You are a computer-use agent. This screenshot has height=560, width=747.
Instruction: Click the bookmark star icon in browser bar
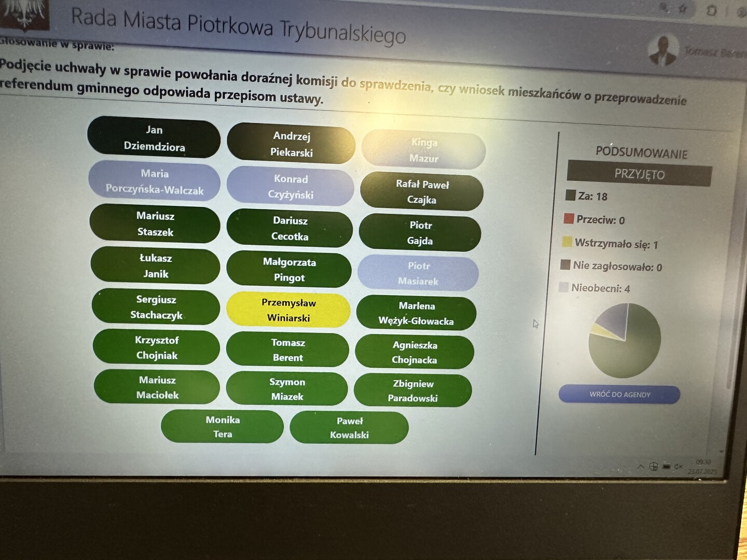[x=683, y=8]
